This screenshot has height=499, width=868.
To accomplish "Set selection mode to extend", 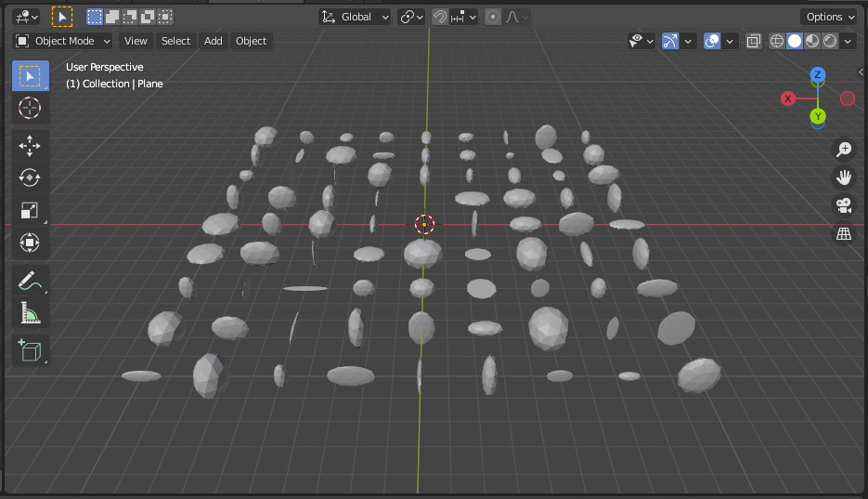I will pos(112,17).
